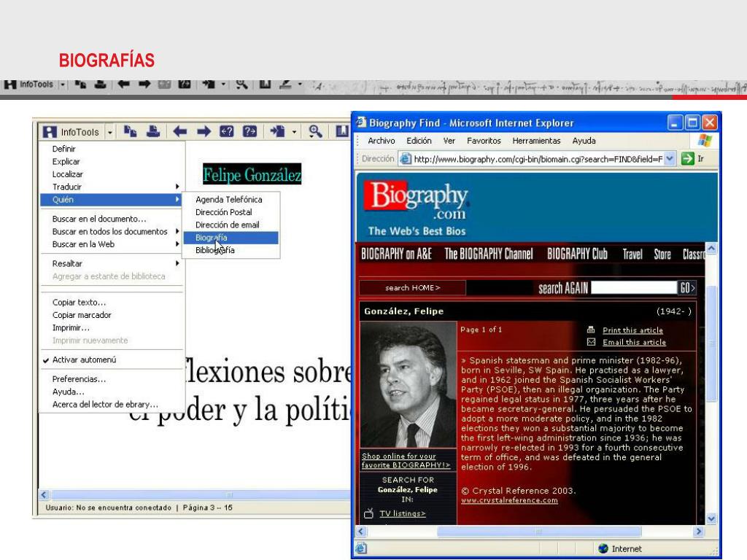Click the search AGAIN text field
Image resolution: width=747 pixels, height=560 pixels.
[633, 288]
